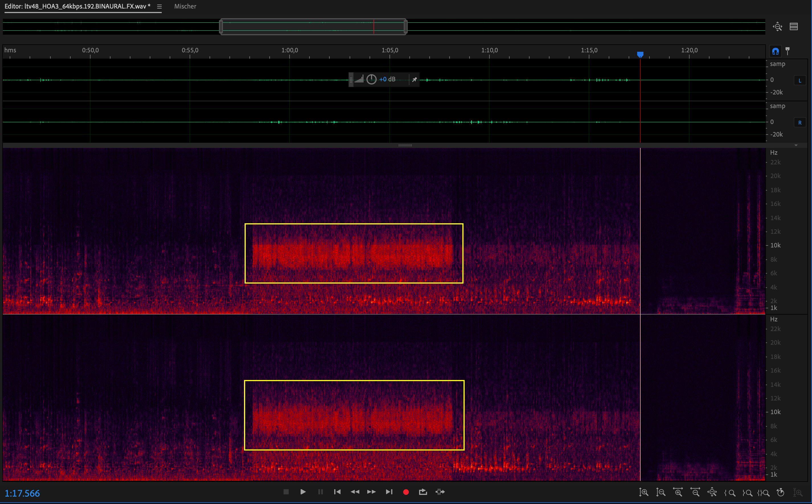The image size is (812, 504).
Task: Click the 1:17.566 timecode display
Action: 22,493
